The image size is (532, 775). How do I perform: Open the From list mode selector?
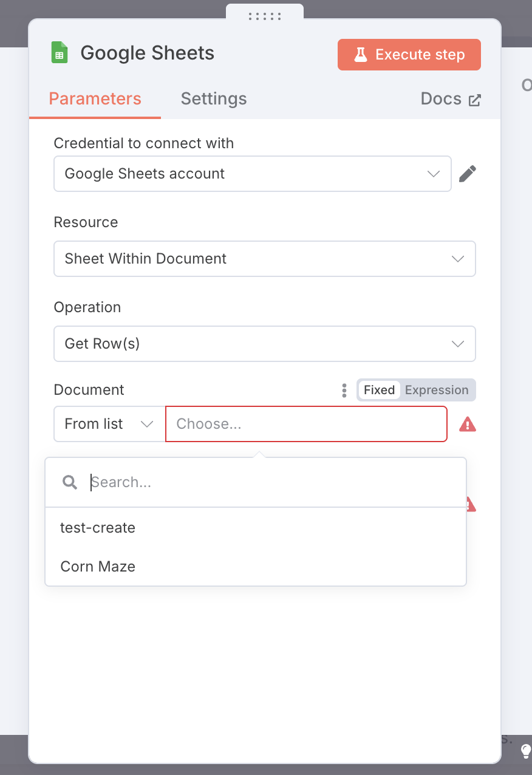(x=110, y=424)
